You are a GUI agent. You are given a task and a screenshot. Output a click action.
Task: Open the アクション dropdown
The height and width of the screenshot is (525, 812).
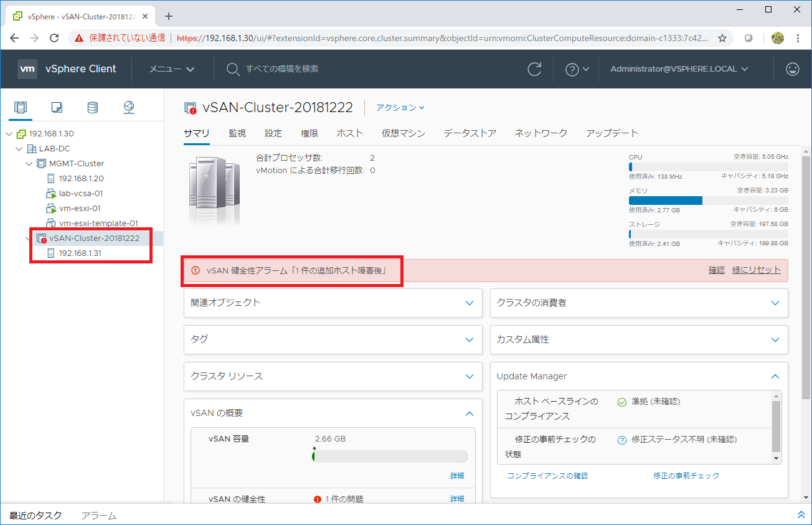coord(400,108)
